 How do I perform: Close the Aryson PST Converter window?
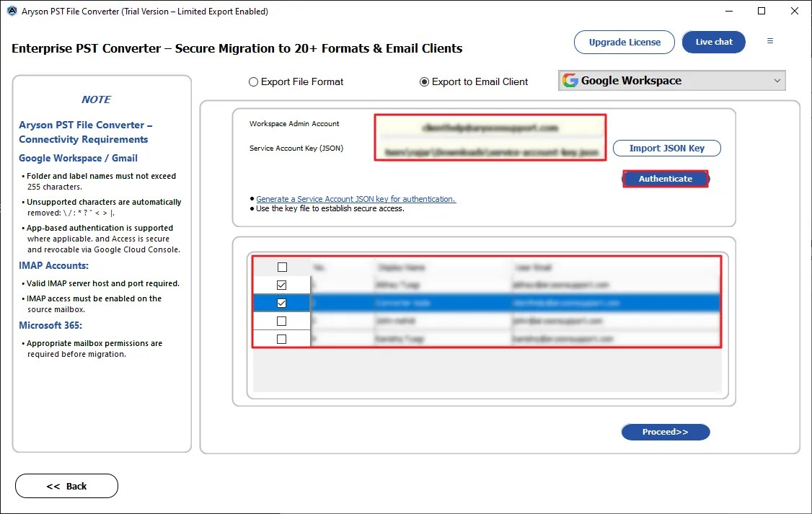point(795,11)
